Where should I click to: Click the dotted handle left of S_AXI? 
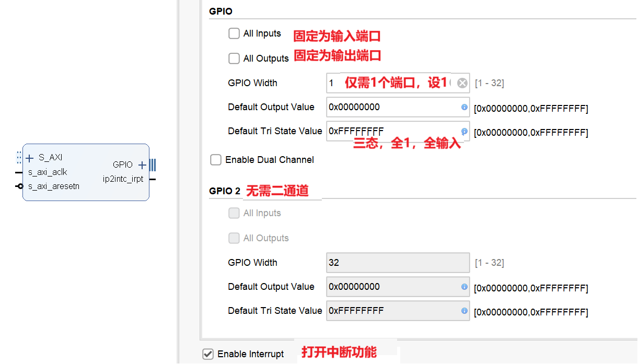click(x=19, y=158)
